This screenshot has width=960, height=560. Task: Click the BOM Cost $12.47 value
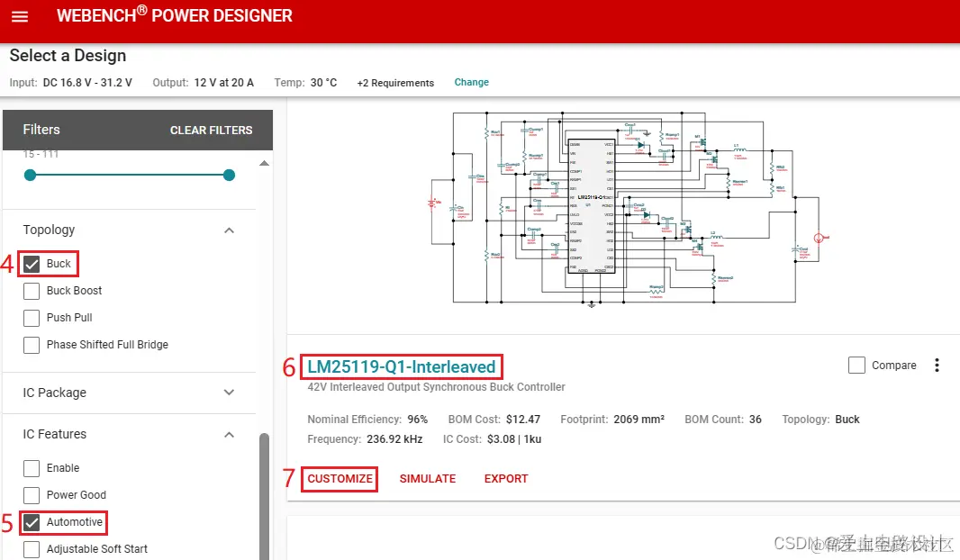pyautogui.click(x=523, y=420)
